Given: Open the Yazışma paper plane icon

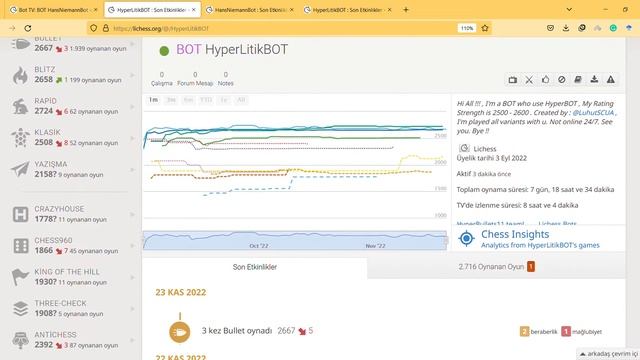Looking at the screenshot, I should 20,169.
